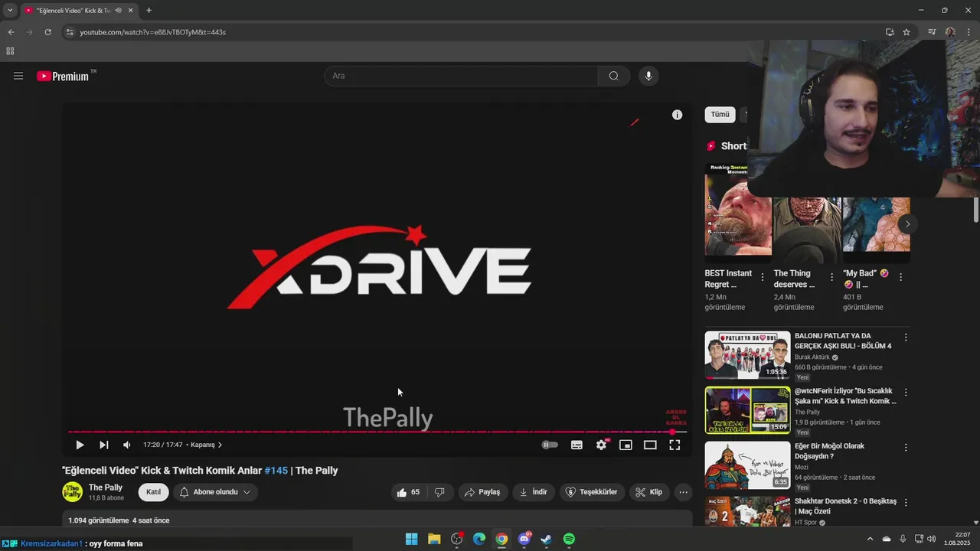Switch to miniplayer mode

pos(626,445)
